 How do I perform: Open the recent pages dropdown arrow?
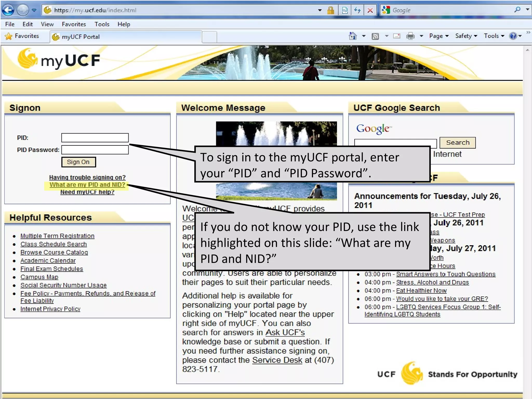(x=34, y=10)
